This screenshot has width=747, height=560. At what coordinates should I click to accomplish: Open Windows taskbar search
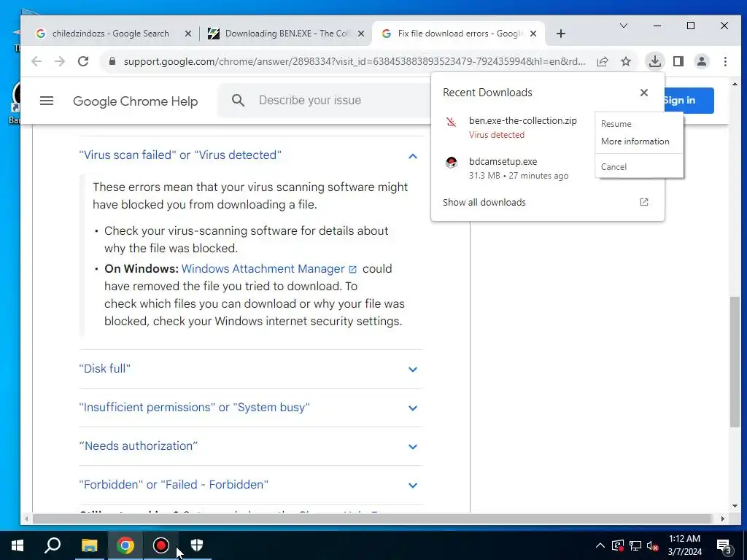coord(53,545)
